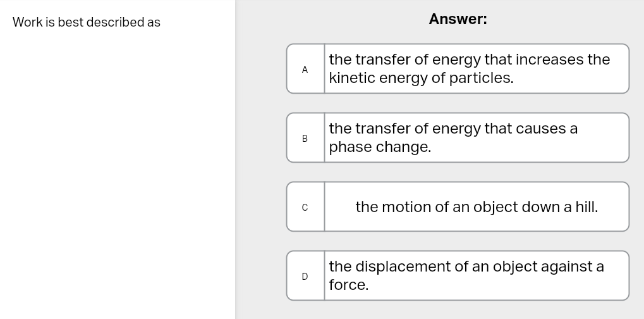The image size is (644, 319).
Task: Click 'the transfer of energy that increases the' line
Action: [x=469, y=59]
